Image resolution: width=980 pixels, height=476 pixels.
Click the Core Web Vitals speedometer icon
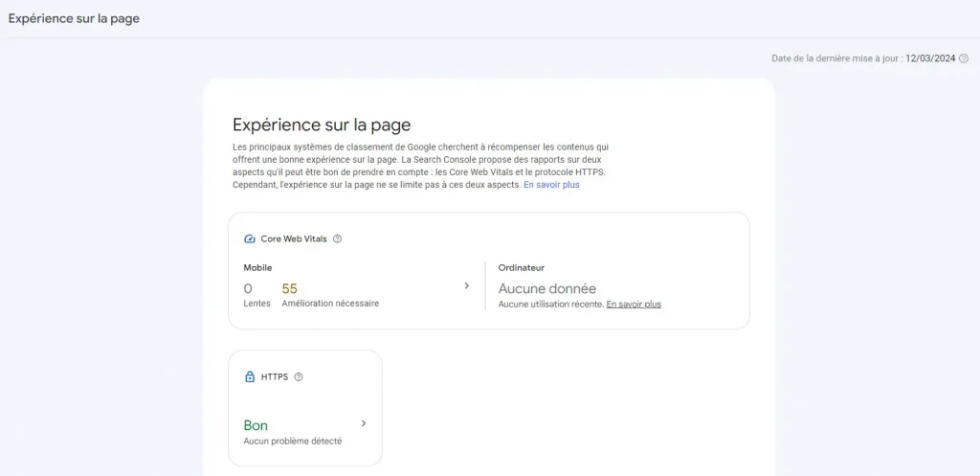(x=250, y=238)
